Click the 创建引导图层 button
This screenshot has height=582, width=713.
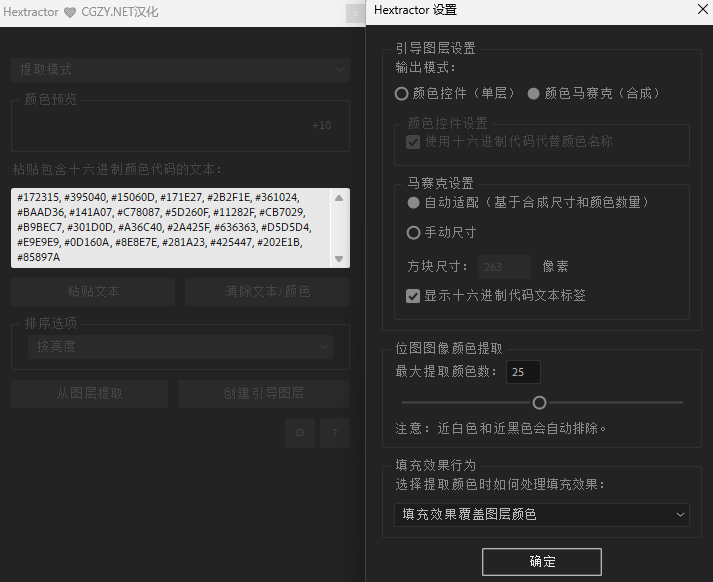(x=264, y=394)
